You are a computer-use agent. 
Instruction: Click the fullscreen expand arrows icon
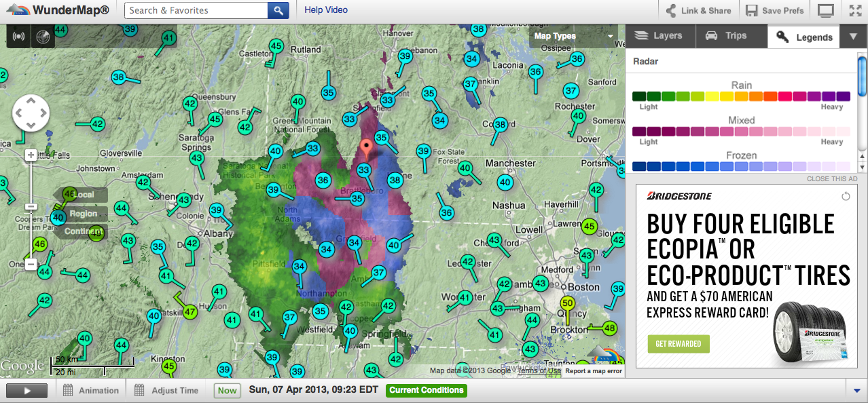click(855, 10)
